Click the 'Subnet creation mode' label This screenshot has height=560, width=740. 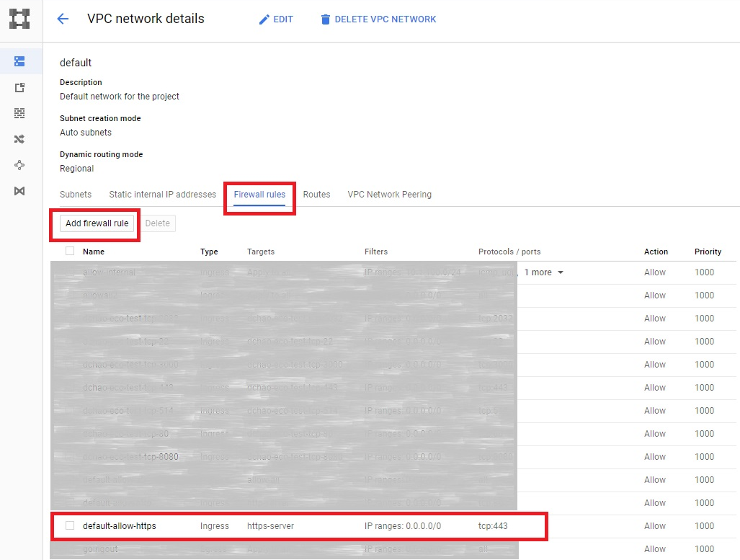coord(100,118)
